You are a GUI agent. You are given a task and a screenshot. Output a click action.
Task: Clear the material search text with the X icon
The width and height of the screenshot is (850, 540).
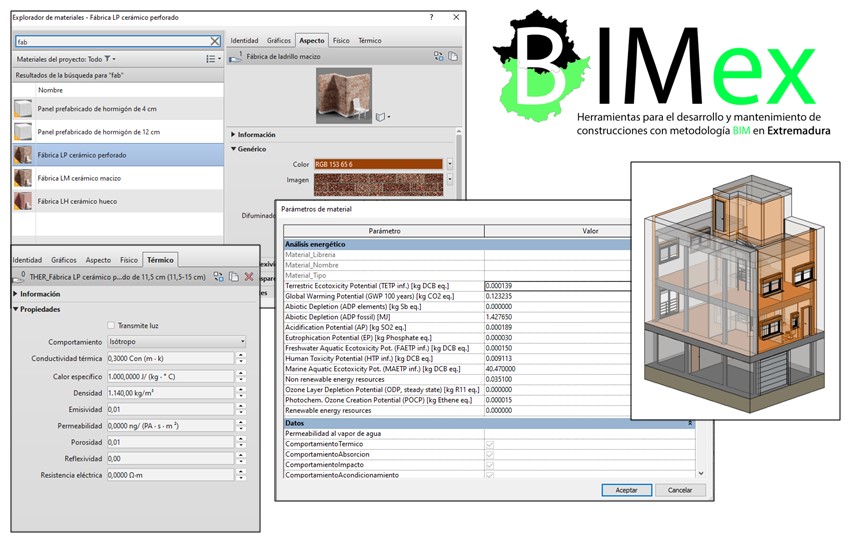tap(215, 41)
